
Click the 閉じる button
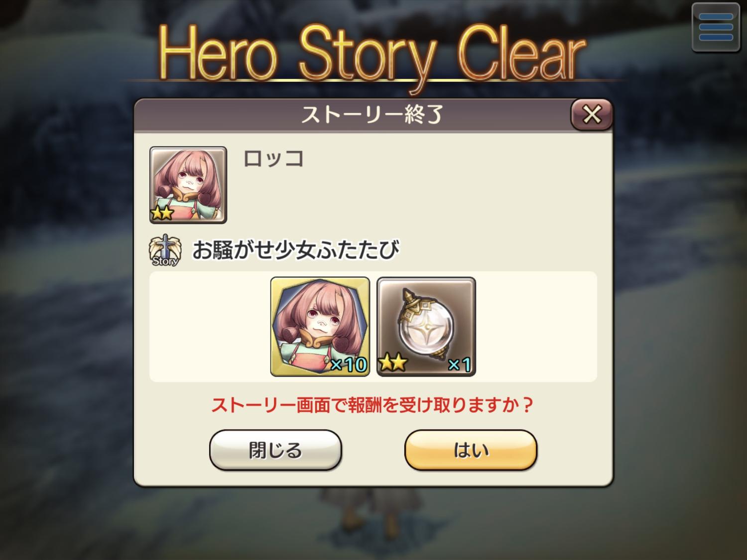[x=275, y=450]
